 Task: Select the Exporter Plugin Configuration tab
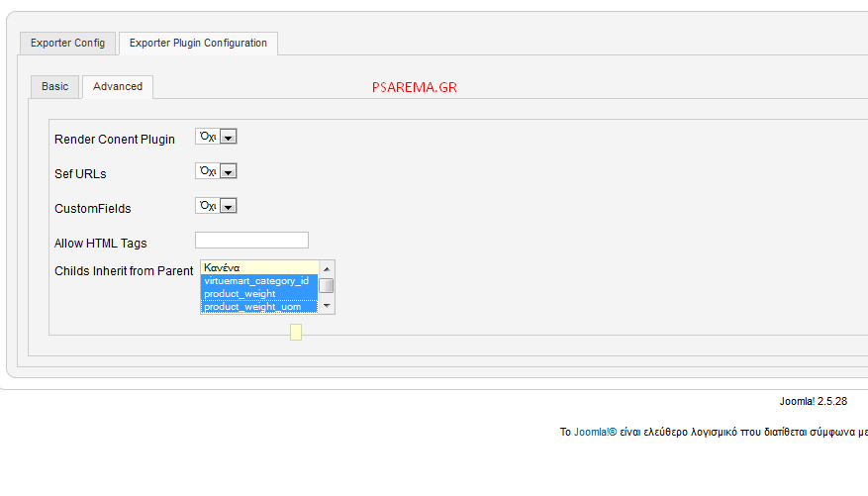198,44
